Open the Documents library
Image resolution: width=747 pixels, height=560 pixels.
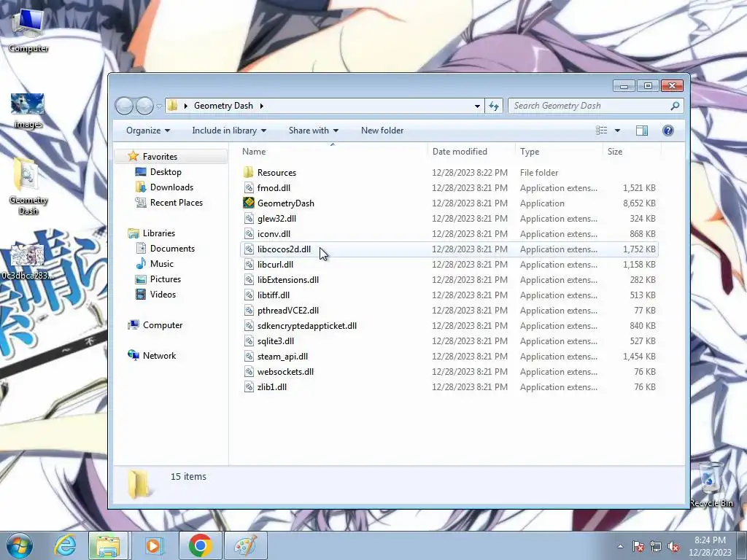(172, 249)
